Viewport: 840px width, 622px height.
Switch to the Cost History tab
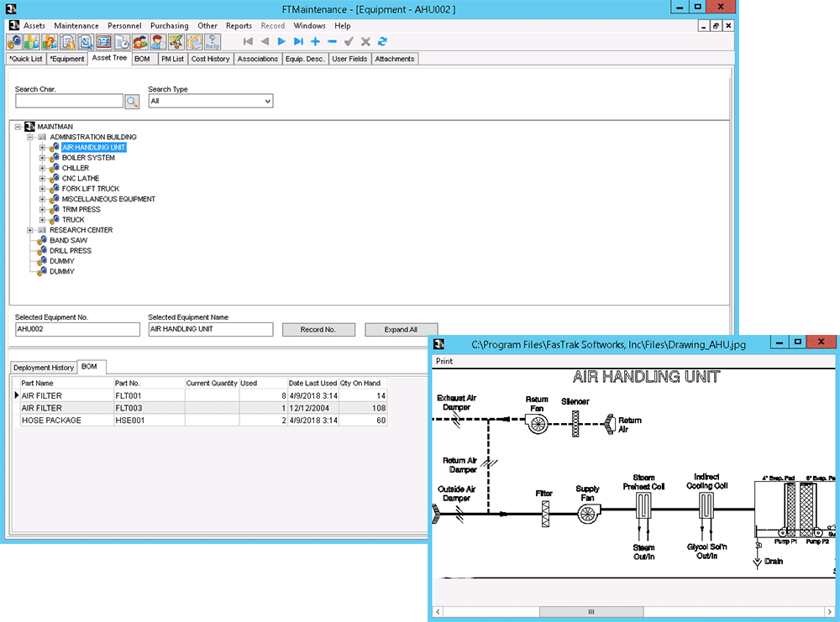click(211, 59)
